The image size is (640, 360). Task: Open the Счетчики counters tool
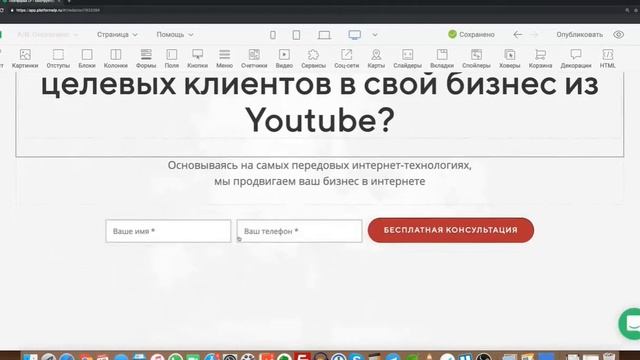[x=254, y=58]
